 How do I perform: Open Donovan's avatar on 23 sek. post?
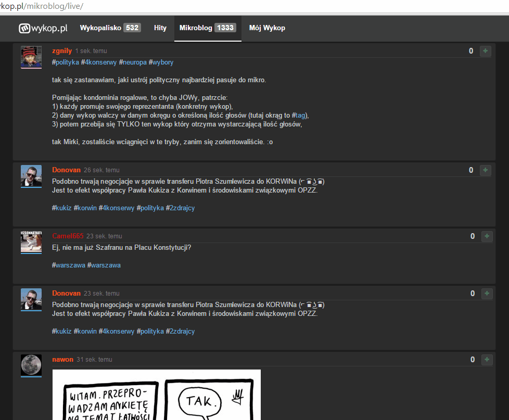click(31, 299)
